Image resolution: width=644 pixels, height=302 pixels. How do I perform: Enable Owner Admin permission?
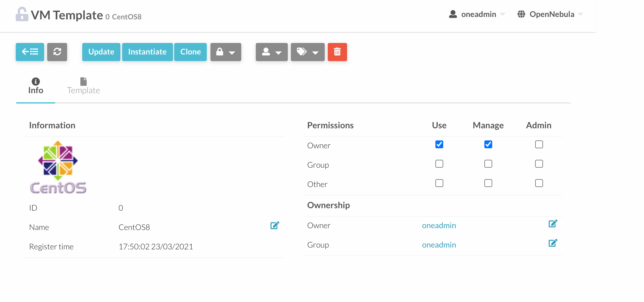539,144
